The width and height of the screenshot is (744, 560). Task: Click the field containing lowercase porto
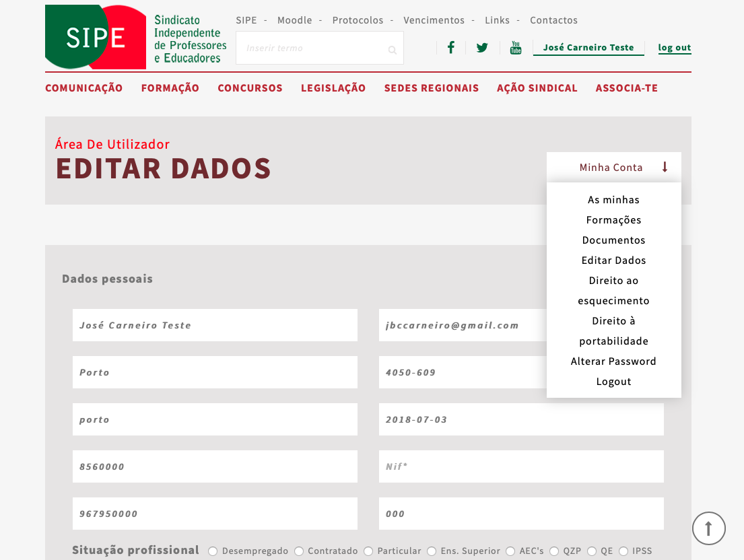click(x=215, y=419)
